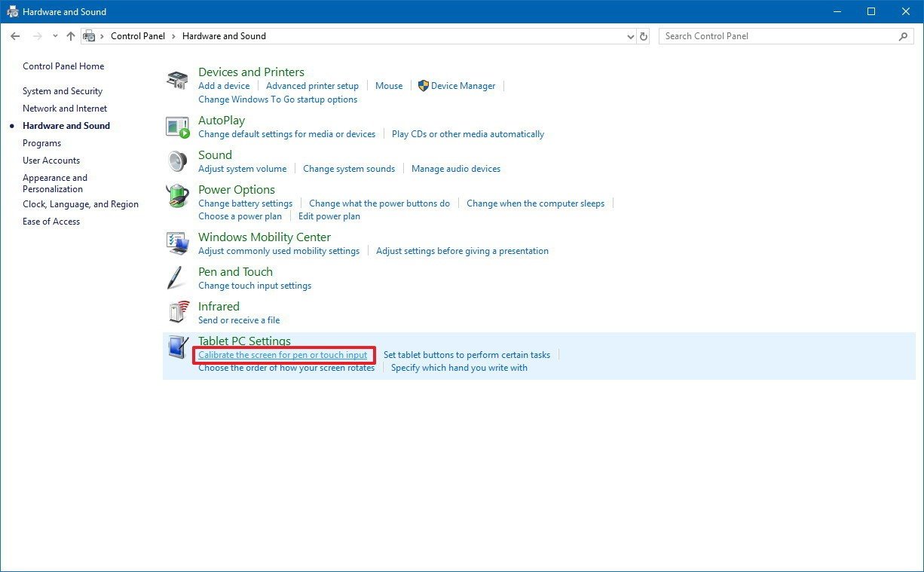Viewport: 924px width, 572px height.
Task: Open the Power Options heading link
Action: pos(237,190)
